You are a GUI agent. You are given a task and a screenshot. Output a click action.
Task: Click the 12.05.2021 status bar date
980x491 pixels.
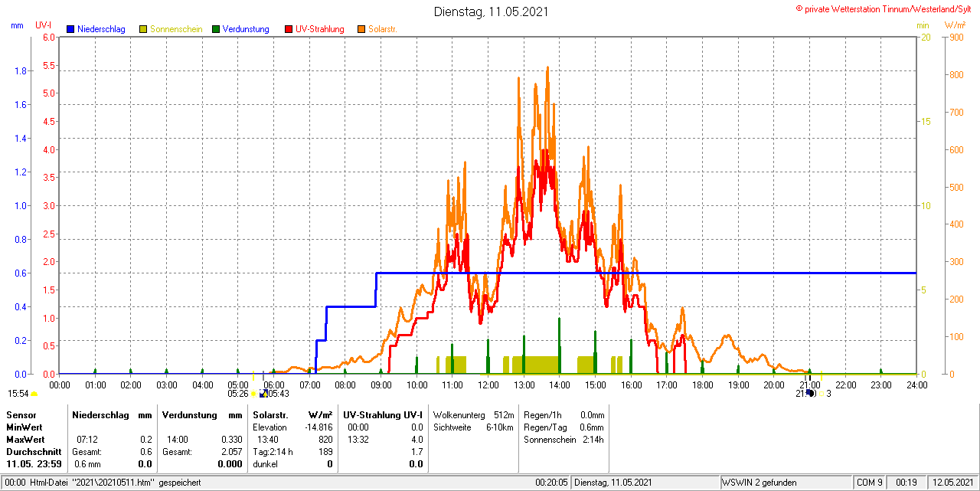coord(952,483)
